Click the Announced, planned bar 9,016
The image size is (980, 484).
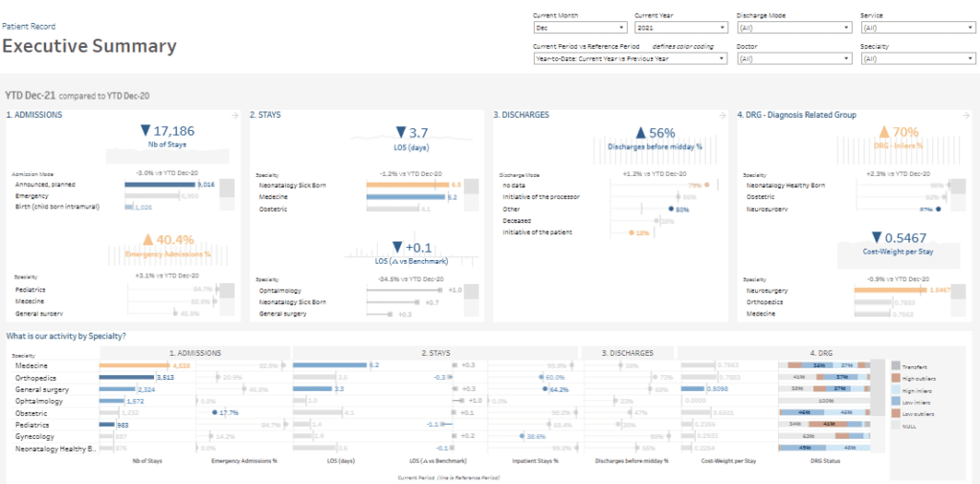(161, 185)
